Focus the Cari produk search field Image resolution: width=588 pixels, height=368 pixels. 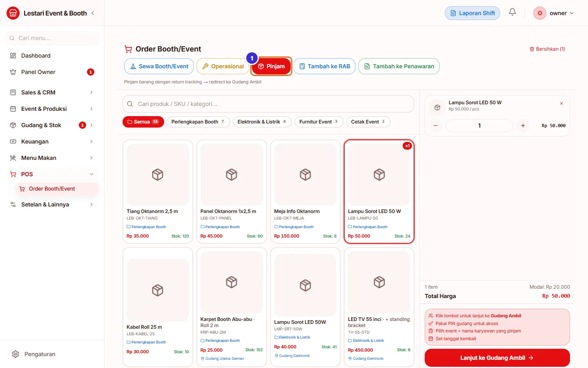[268, 104]
